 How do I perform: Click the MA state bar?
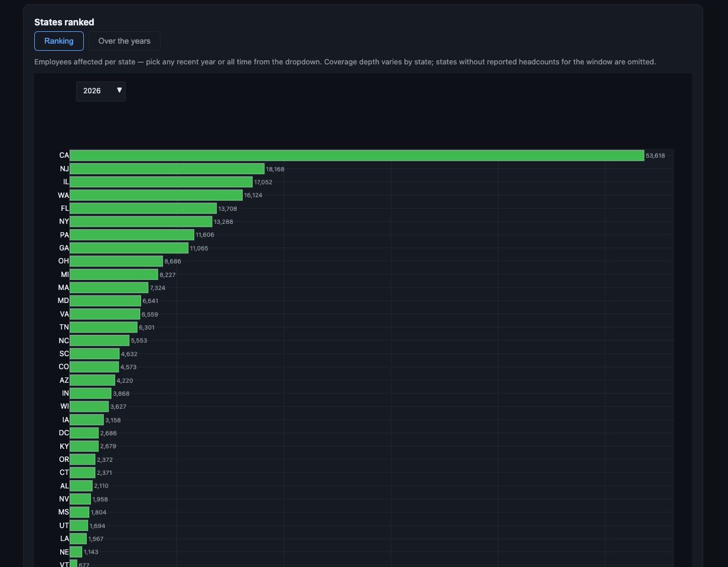[x=109, y=288]
